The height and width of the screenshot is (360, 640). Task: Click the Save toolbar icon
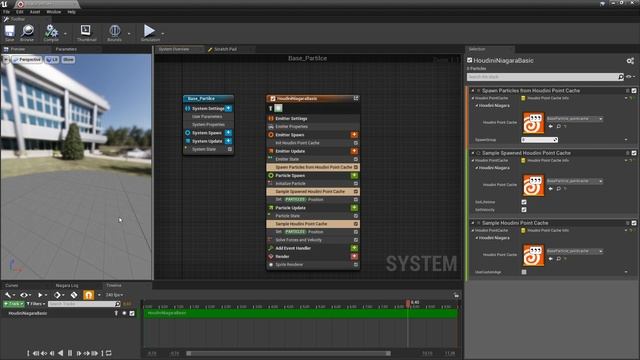click(x=9, y=31)
